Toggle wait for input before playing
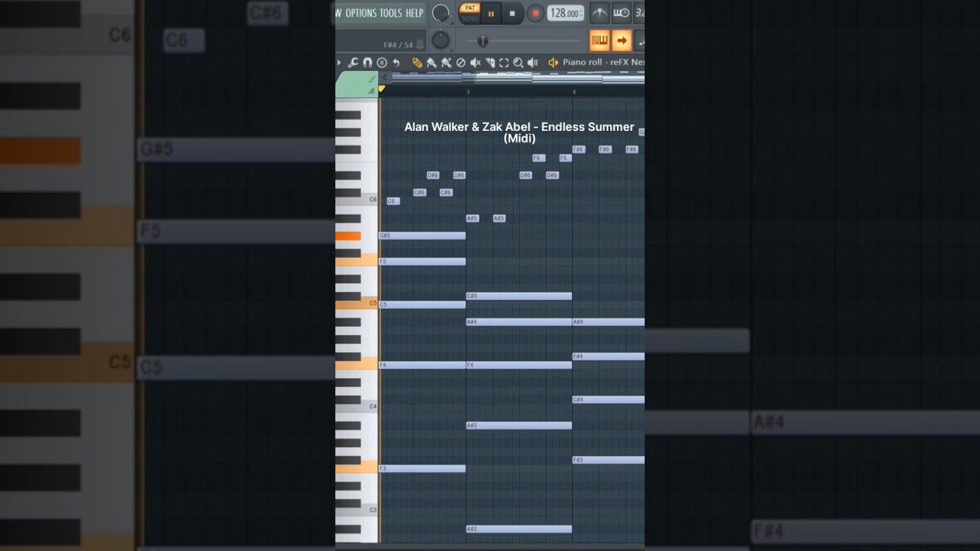 [x=622, y=13]
